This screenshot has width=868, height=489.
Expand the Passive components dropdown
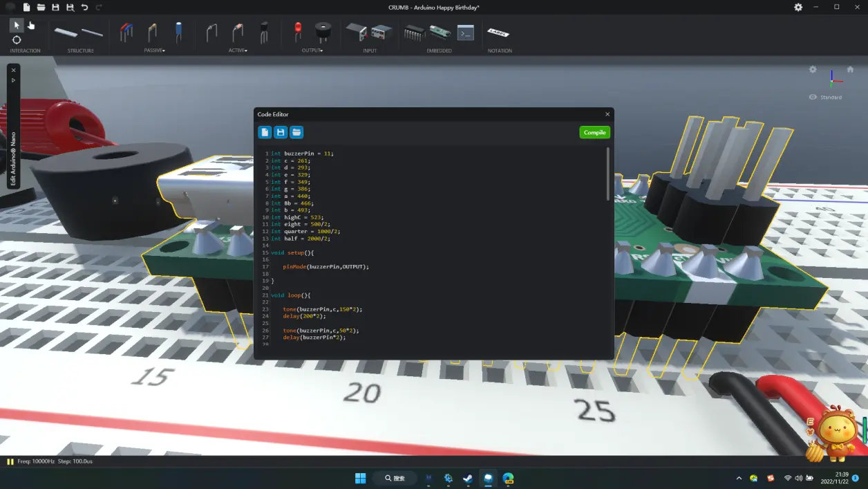tap(154, 50)
